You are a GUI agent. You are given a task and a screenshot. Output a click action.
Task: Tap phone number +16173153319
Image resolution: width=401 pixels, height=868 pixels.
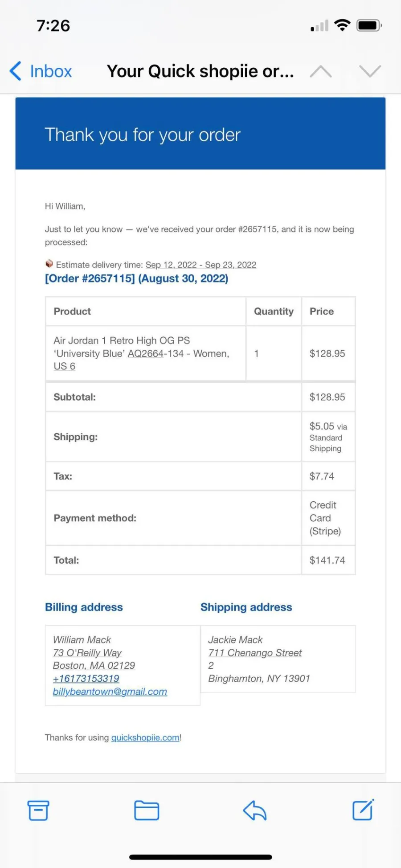pos(86,678)
